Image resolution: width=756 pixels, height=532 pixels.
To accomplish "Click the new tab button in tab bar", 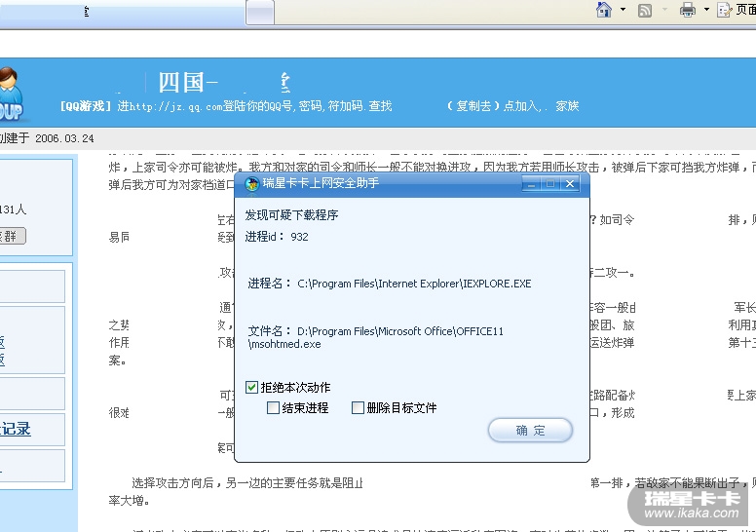I will pos(260,12).
